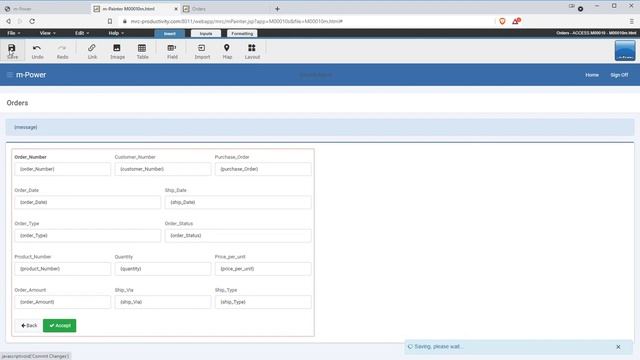Click the price_per_unit input field
640x360 pixels.
[263, 269]
